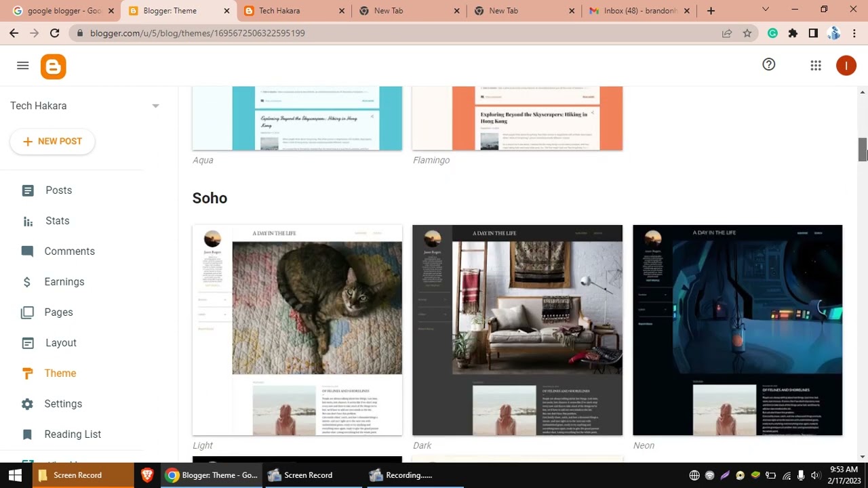This screenshot has height=488, width=868.
Task: Open the browser tab search chevron
Action: (x=766, y=10)
